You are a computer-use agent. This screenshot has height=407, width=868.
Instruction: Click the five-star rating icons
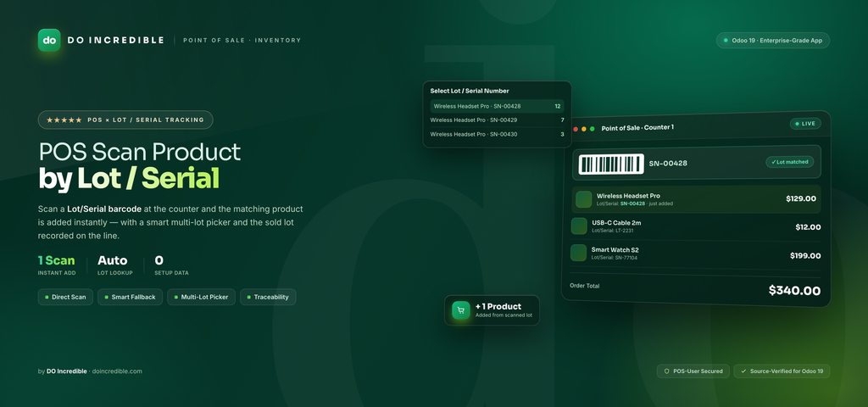[64, 120]
